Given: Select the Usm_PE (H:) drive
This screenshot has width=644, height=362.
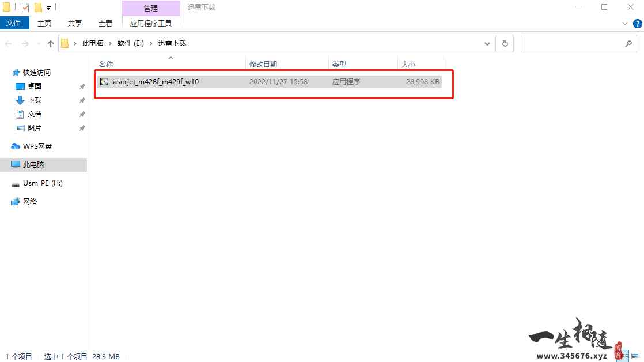Looking at the screenshot, I should coord(42,183).
